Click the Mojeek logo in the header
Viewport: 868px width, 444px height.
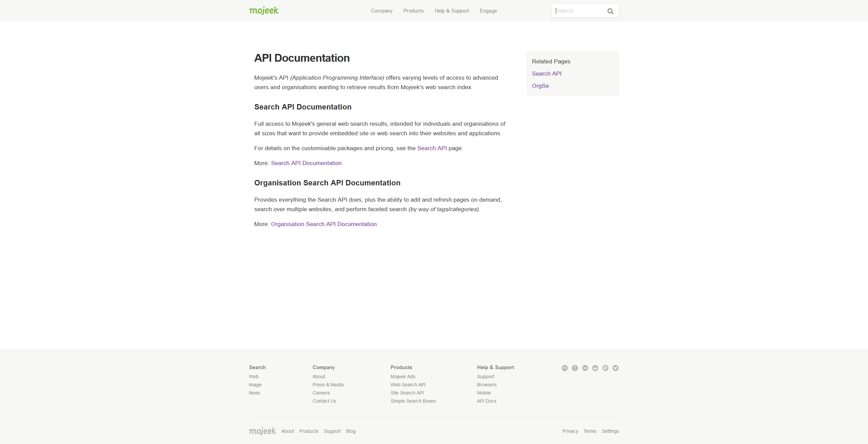(264, 10)
